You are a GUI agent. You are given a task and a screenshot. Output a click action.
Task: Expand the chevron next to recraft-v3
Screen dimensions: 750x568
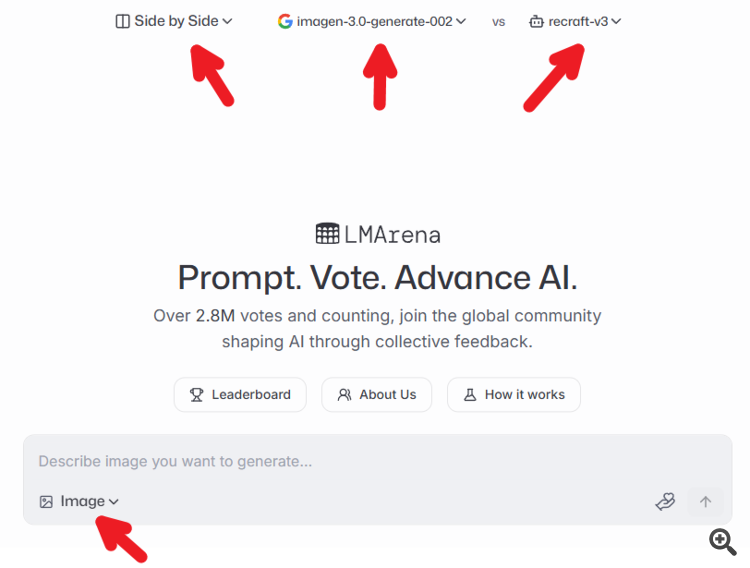pos(616,21)
